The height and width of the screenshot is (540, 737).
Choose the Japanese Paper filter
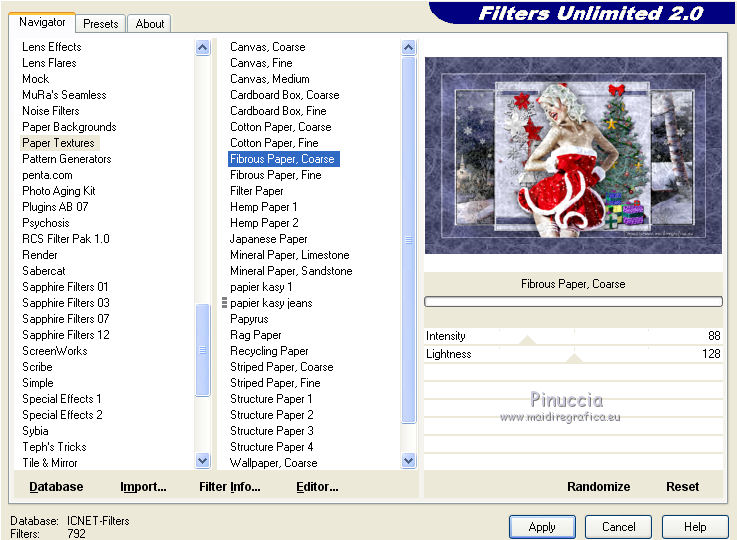click(x=268, y=239)
